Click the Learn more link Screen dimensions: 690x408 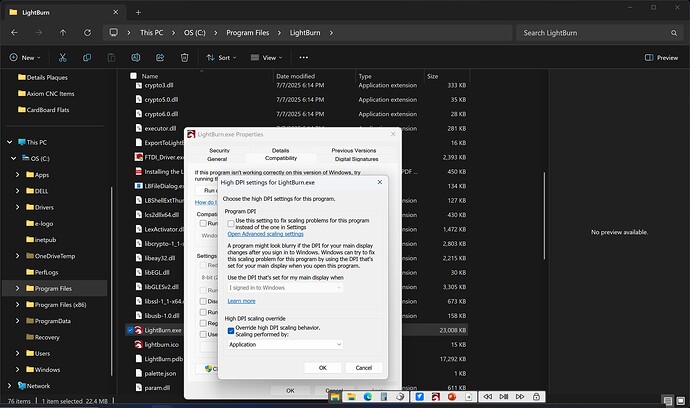241,301
